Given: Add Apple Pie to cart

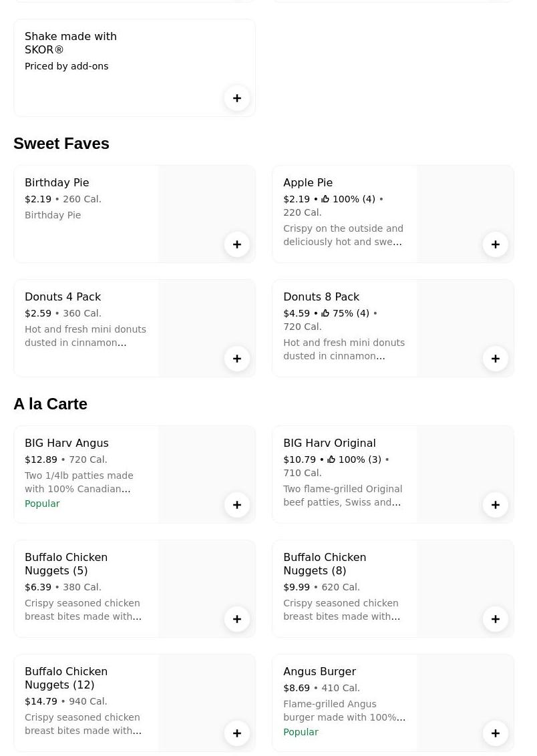Looking at the screenshot, I should [x=496, y=244].
